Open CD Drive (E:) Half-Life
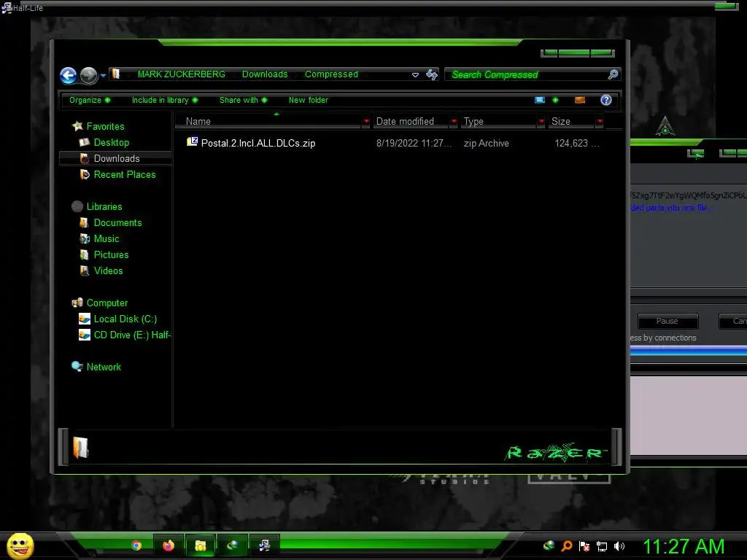 click(132, 335)
